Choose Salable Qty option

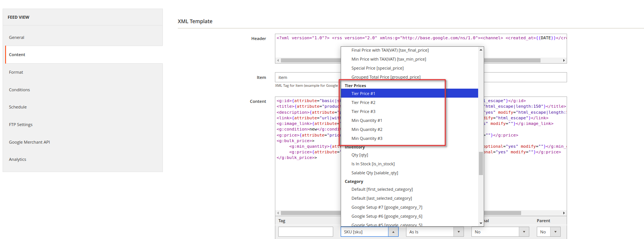point(409,173)
